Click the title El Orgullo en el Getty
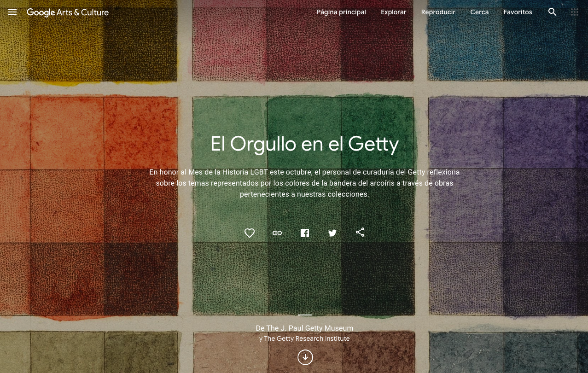Screen dimensions: 588x373 coord(304,144)
